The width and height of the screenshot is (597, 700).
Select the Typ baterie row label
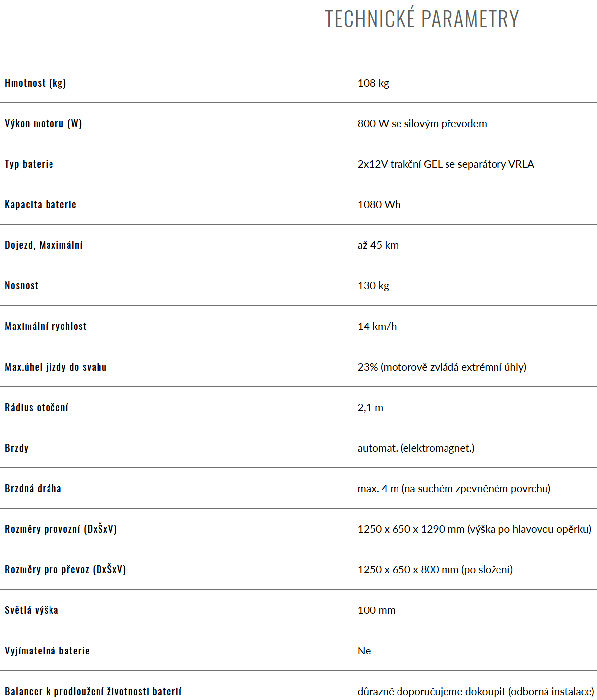click(x=29, y=164)
